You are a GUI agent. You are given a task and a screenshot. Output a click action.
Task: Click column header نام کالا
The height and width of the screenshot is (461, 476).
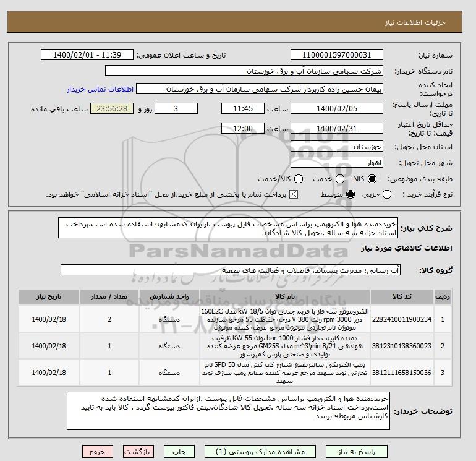285,296
